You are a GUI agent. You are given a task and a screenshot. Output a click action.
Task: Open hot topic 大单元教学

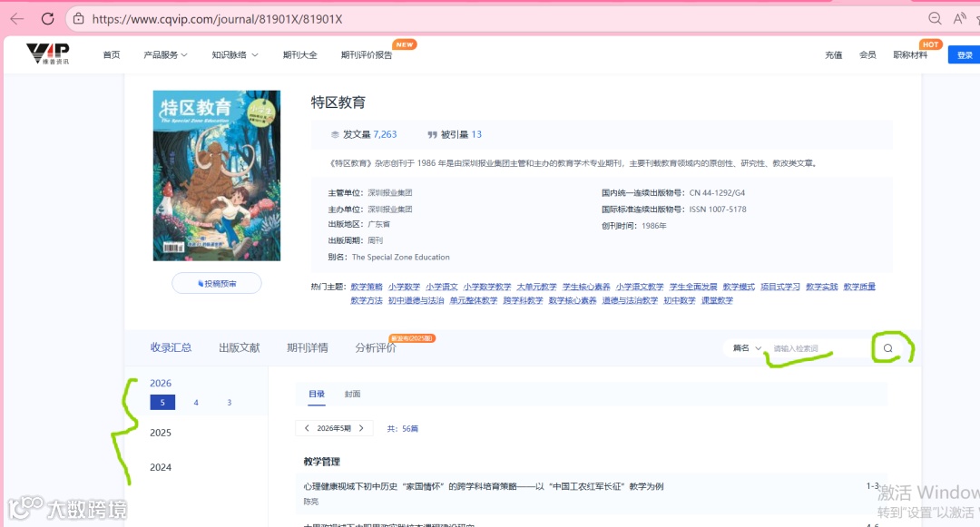click(536, 287)
